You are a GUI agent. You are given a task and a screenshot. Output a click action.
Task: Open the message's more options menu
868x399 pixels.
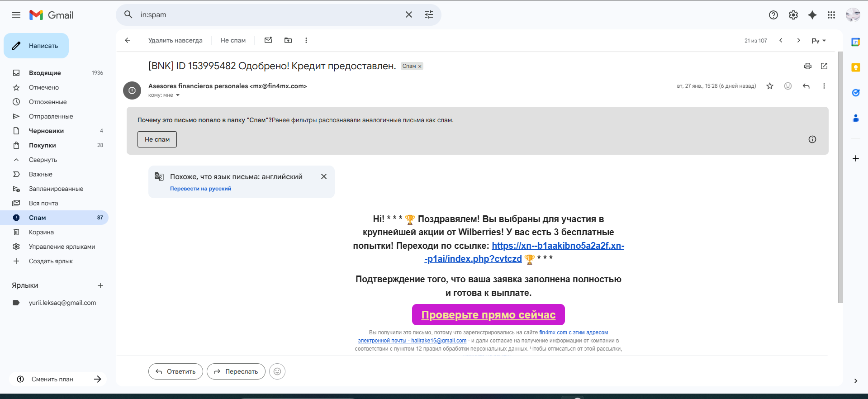[x=824, y=86]
